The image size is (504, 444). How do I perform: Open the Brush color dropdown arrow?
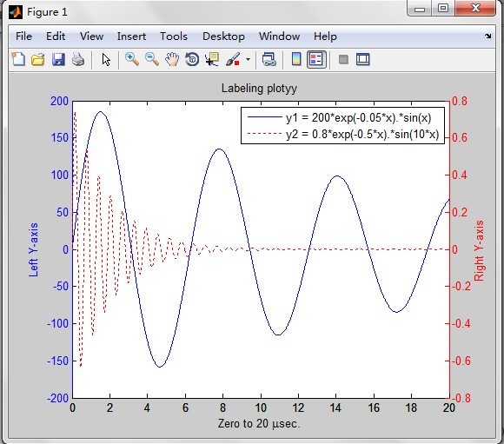(x=248, y=59)
